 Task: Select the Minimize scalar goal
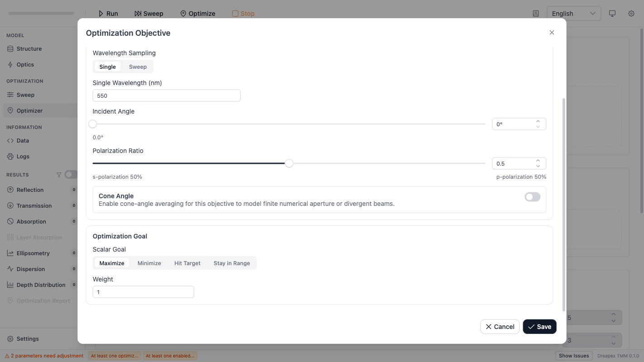(149, 263)
